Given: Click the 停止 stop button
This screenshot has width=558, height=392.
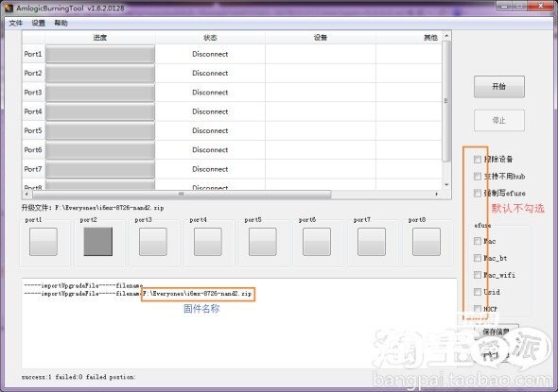Looking at the screenshot, I should 499,121.
